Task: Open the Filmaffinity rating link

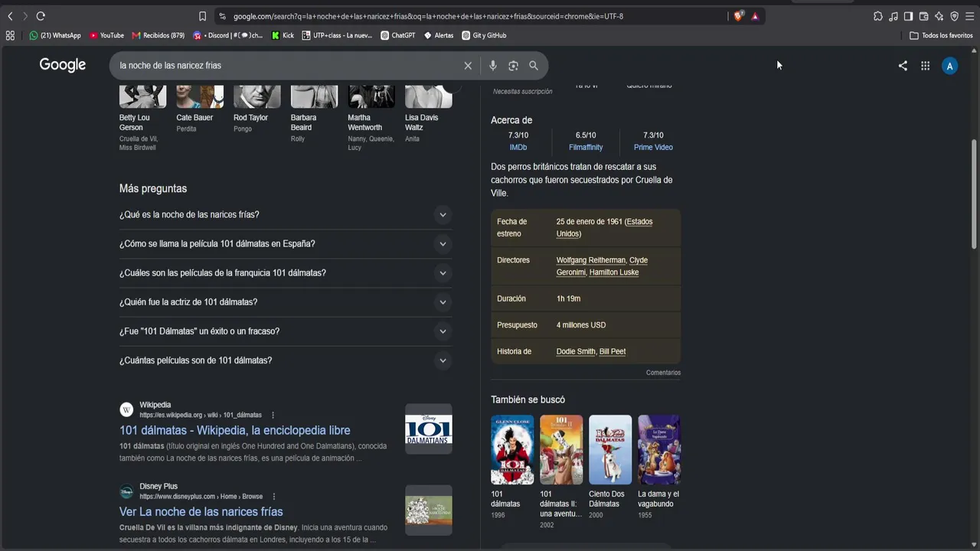Action: coord(586,148)
